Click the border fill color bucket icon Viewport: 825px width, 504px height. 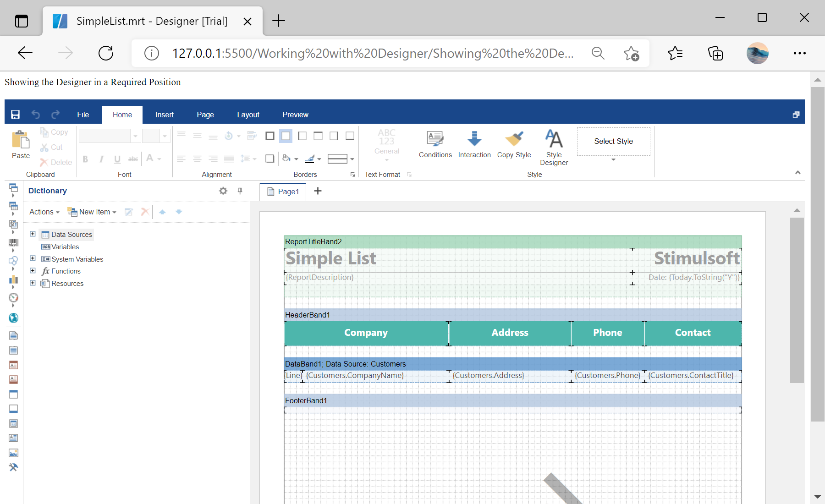click(x=286, y=159)
